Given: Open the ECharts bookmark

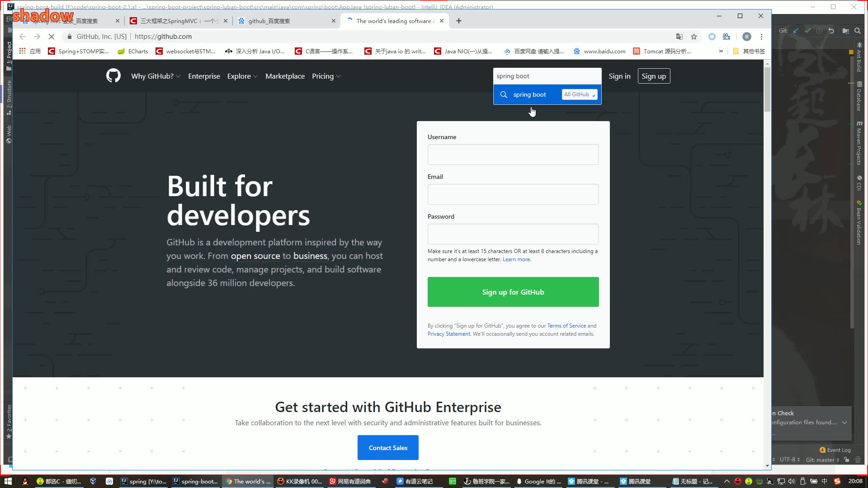Looking at the screenshot, I should [132, 51].
